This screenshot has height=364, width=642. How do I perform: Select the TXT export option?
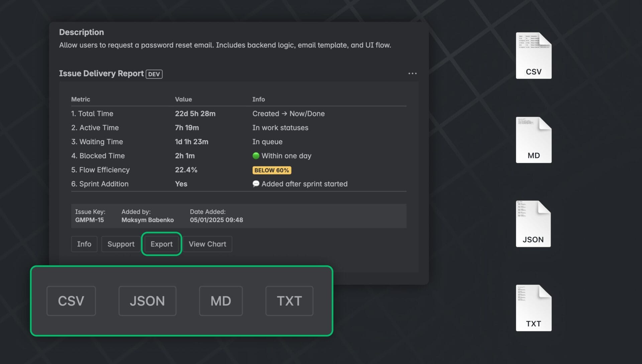[x=289, y=301]
